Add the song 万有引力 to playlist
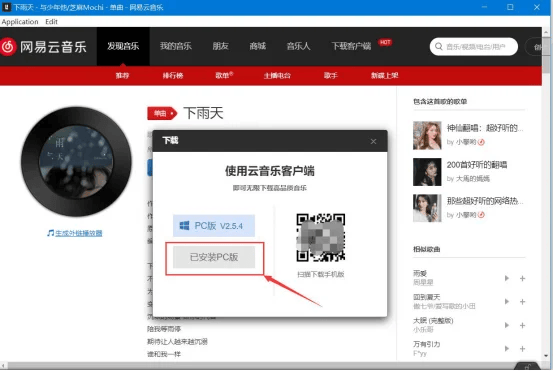The image size is (553, 371). (522, 349)
